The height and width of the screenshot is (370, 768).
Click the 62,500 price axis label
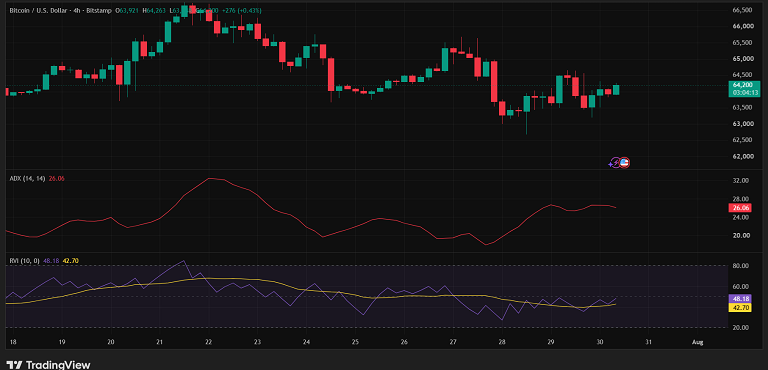click(743, 140)
